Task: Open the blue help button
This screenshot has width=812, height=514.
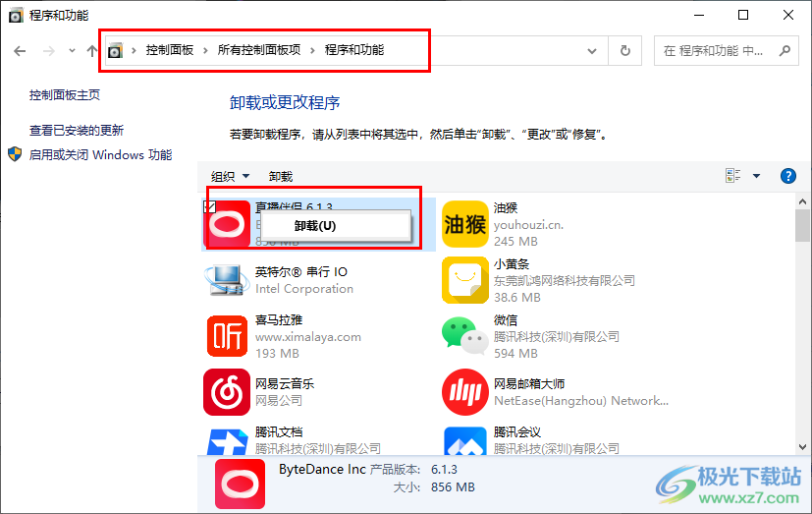Action: tap(788, 176)
